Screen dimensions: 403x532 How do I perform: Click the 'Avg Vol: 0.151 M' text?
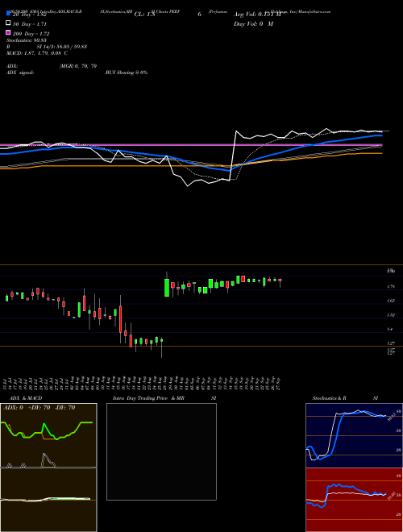pyautogui.click(x=257, y=15)
